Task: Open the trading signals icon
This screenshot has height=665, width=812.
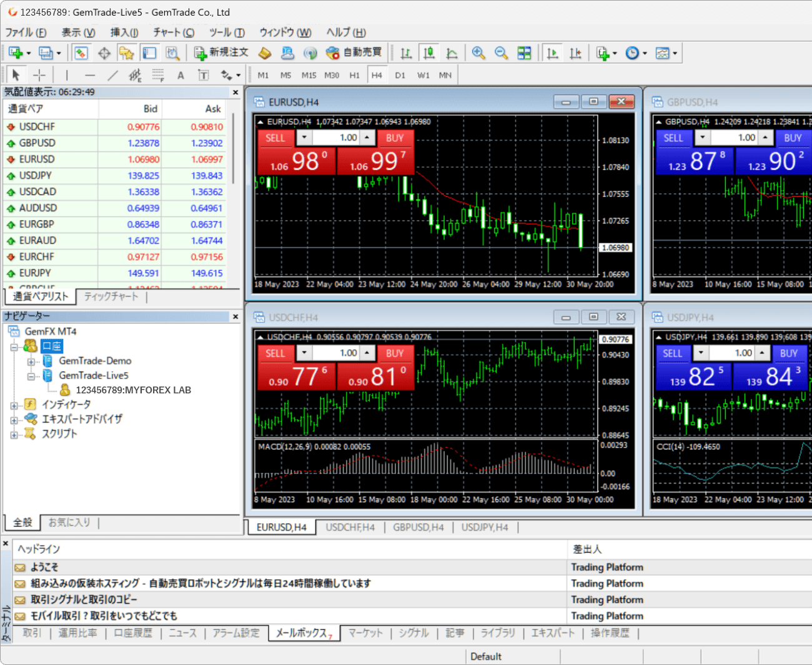Action: [310, 53]
